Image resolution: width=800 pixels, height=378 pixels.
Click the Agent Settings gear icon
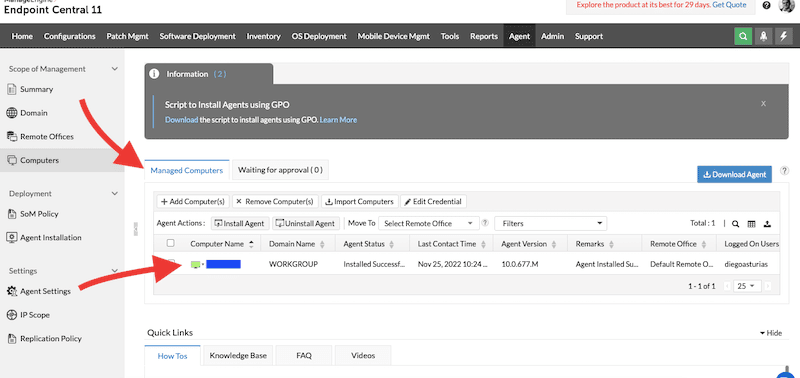[12, 291]
